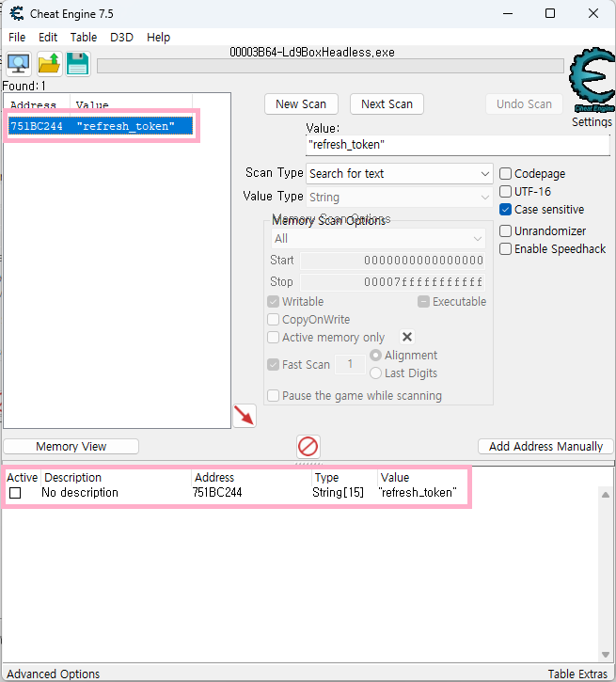Image resolution: width=616 pixels, height=682 pixels.
Task: Enable the Codepage checkbox
Action: [505, 173]
